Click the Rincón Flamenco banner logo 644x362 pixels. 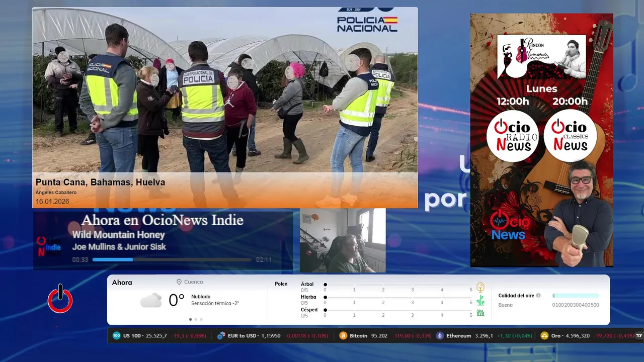point(542,57)
